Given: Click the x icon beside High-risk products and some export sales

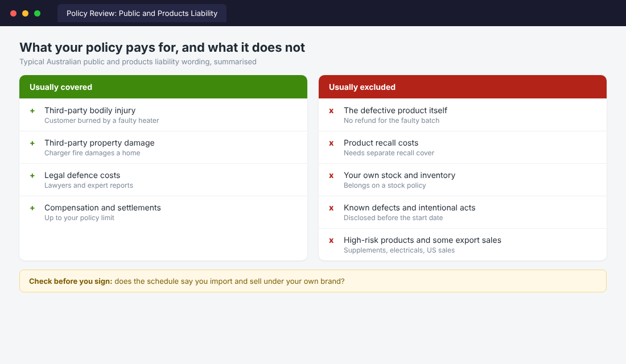Looking at the screenshot, I should 331,240.
